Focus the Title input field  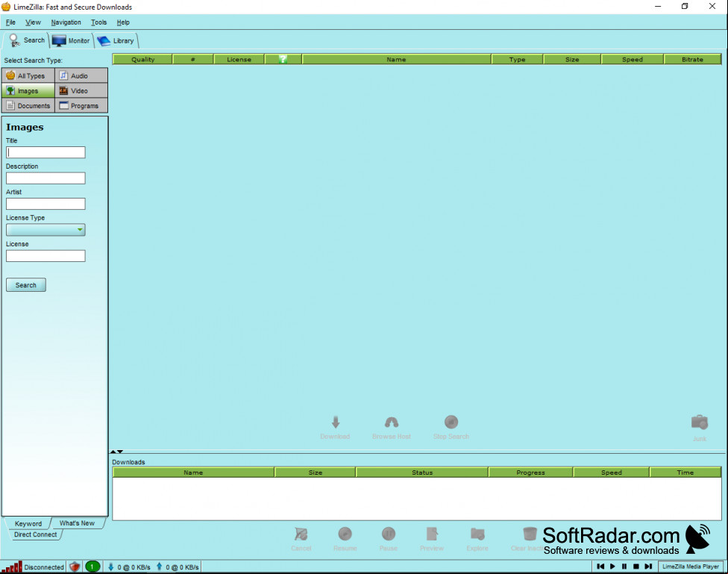tap(45, 152)
